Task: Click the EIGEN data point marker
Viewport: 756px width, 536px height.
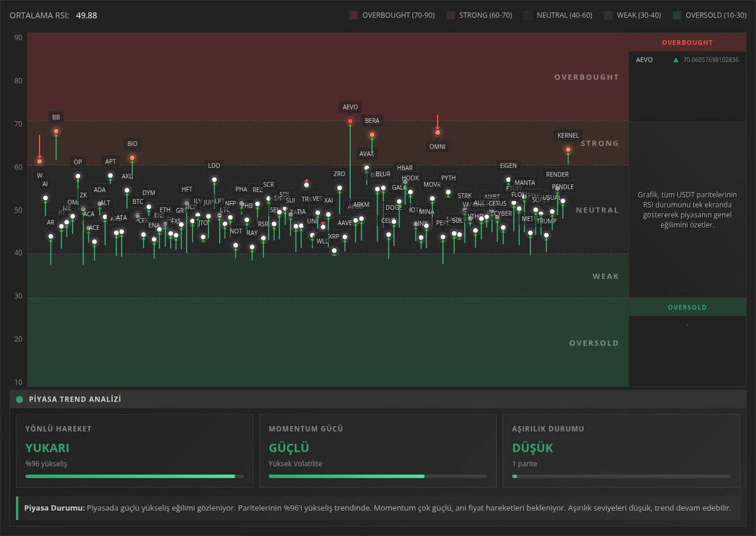Action: pyautogui.click(x=508, y=180)
